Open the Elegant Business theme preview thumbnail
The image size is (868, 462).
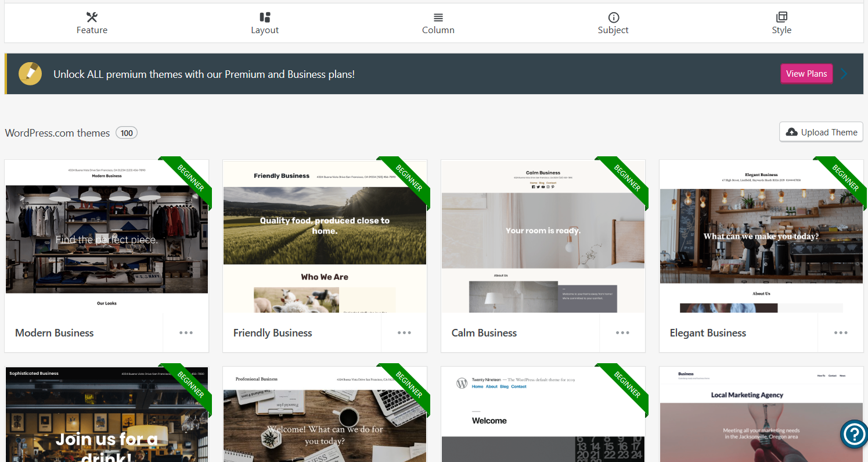point(761,237)
